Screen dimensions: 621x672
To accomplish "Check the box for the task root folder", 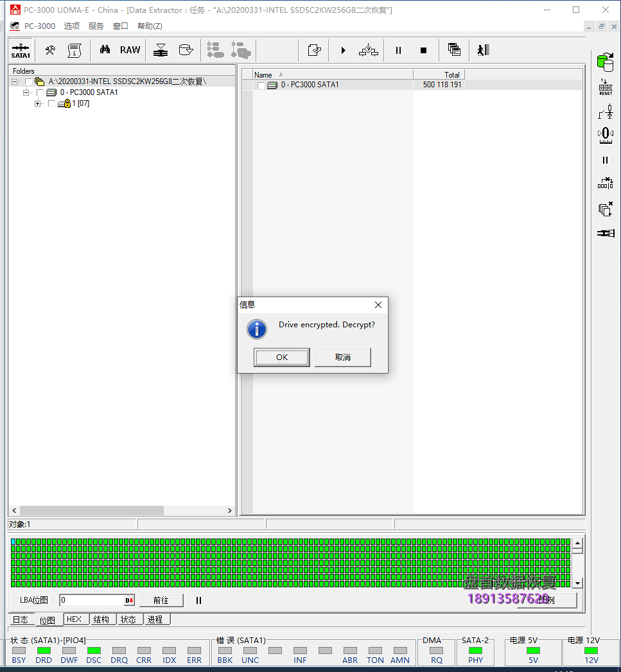I will click(29, 82).
